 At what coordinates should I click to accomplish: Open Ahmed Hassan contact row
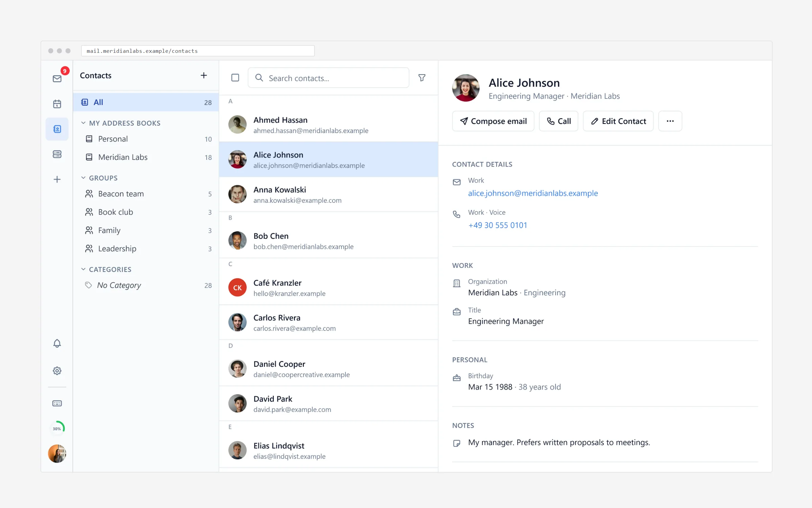pos(329,125)
